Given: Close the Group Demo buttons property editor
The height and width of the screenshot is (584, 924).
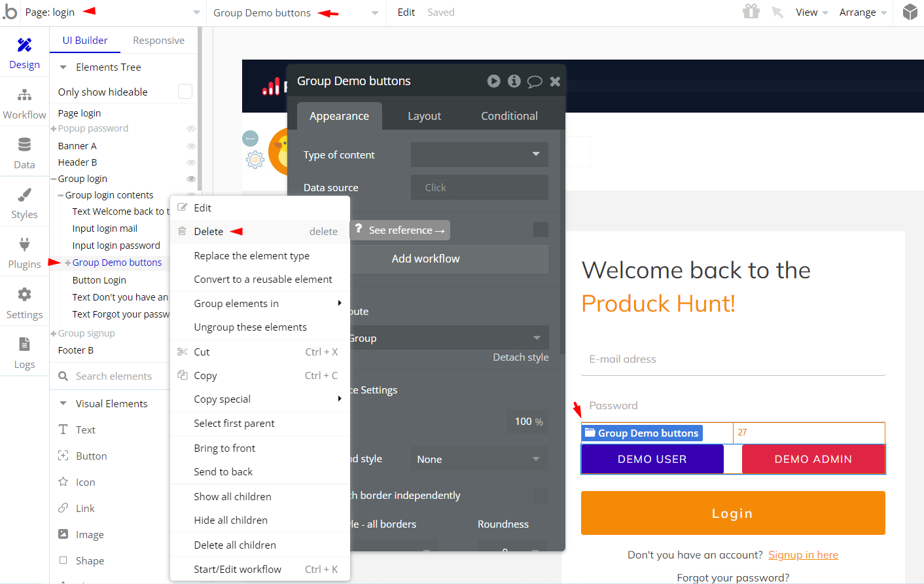Looking at the screenshot, I should pos(555,81).
